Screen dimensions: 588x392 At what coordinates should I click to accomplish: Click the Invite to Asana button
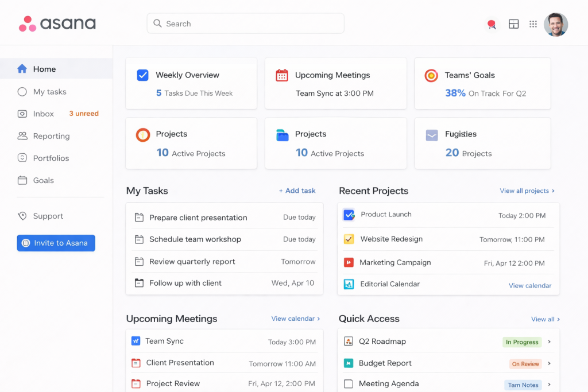pyautogui.click(x=56, y=243)
